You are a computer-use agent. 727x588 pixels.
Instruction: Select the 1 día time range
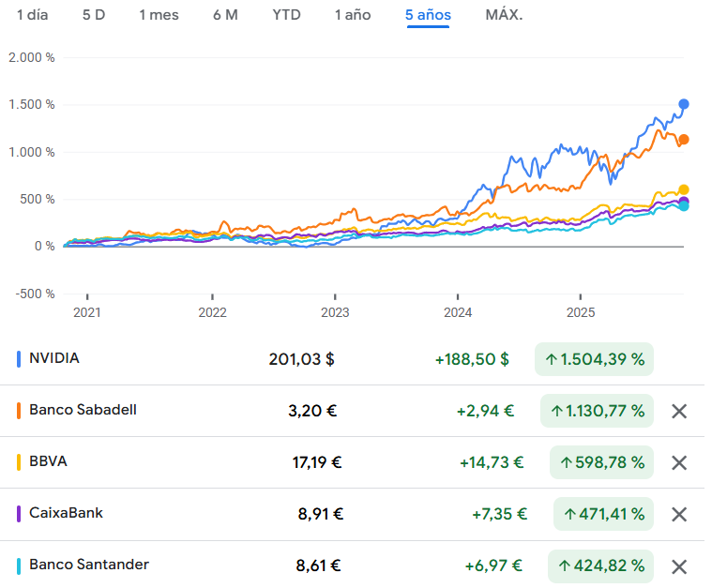[32, 15]
